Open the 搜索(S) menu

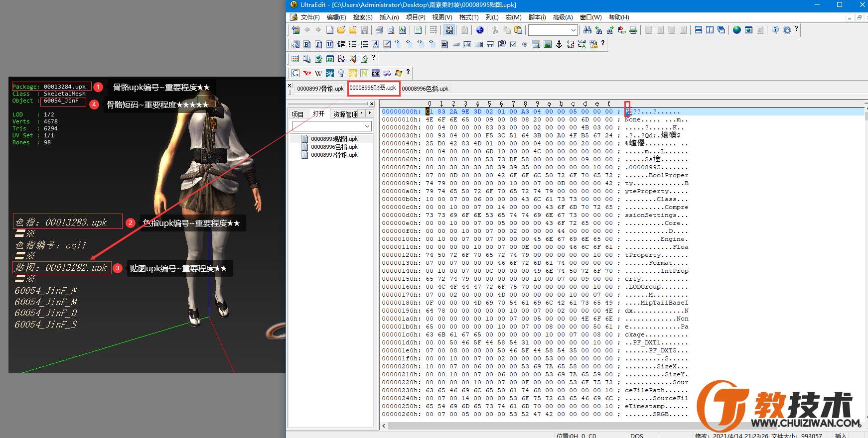[363, 17]
